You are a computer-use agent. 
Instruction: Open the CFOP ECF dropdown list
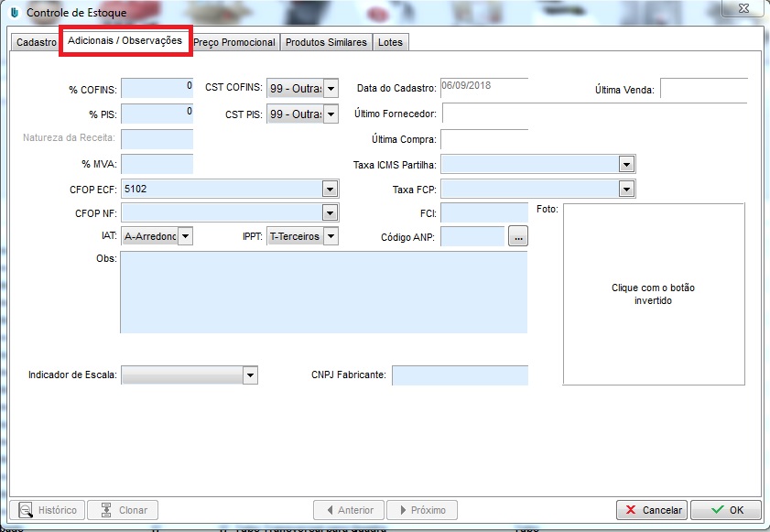coord(330,190)
